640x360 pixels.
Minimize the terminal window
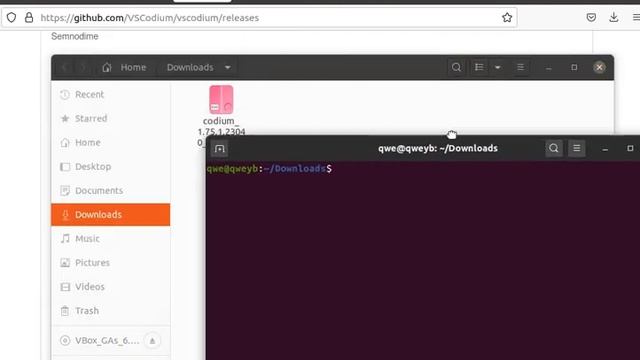(605, 149)
